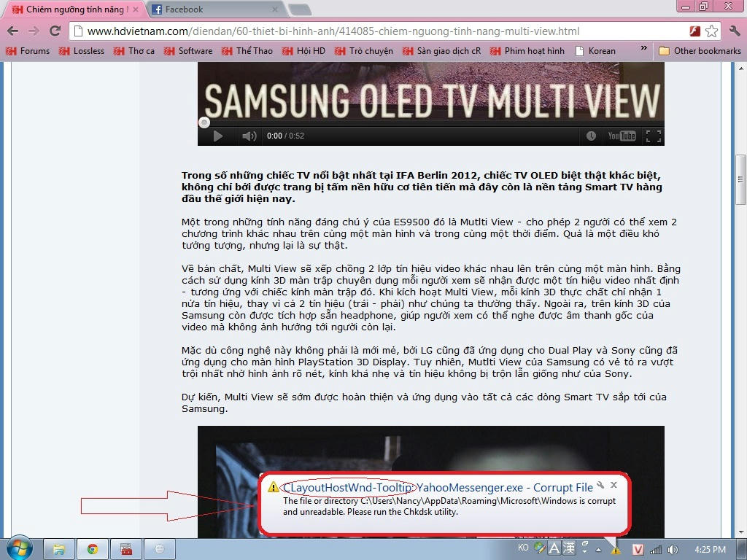Open the Sàn giao dịch cR bookmark
The image size is (747, 560).
[441, 51]
